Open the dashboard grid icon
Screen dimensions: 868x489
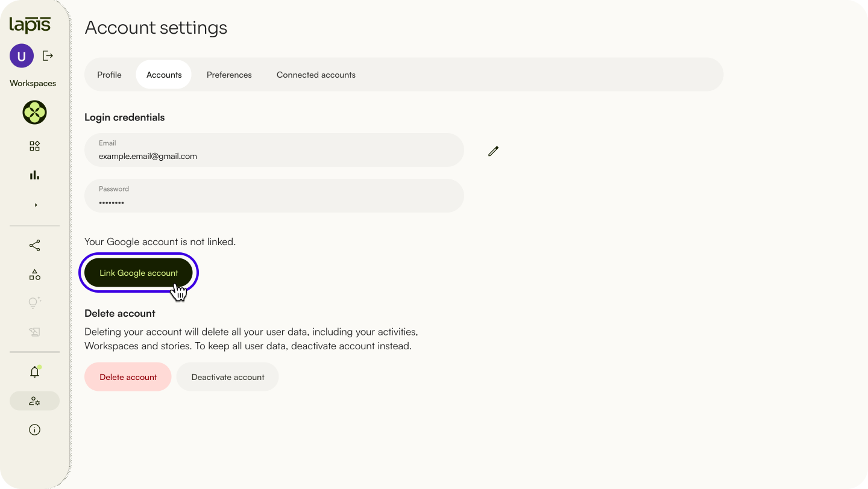(34, 146)
